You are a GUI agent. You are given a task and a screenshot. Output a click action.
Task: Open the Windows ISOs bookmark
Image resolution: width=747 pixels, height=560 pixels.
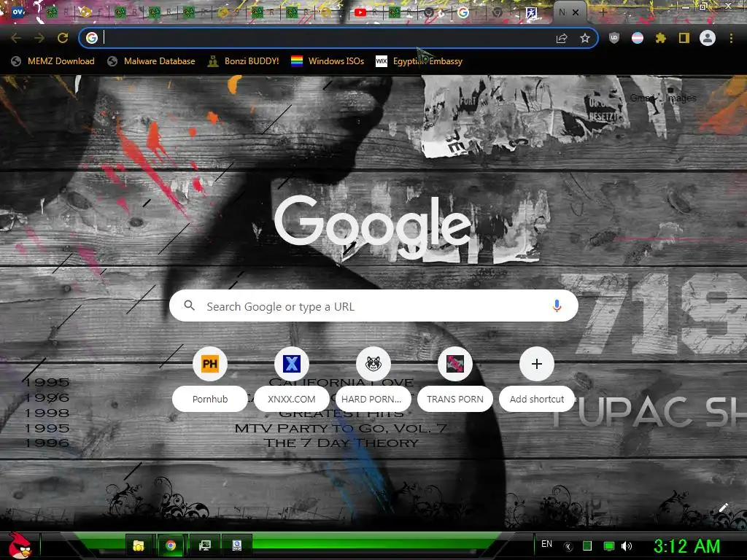pyautogui.click(x=328, y=61)
